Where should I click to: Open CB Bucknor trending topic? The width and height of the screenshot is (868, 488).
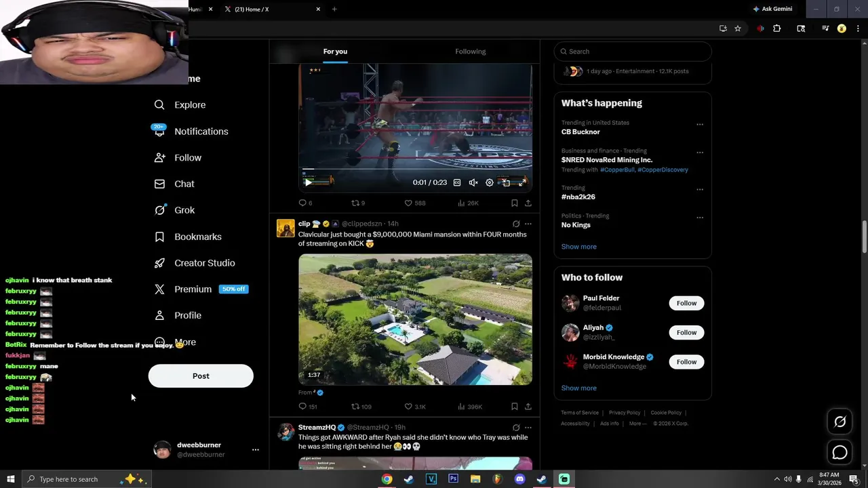point(580,132)
